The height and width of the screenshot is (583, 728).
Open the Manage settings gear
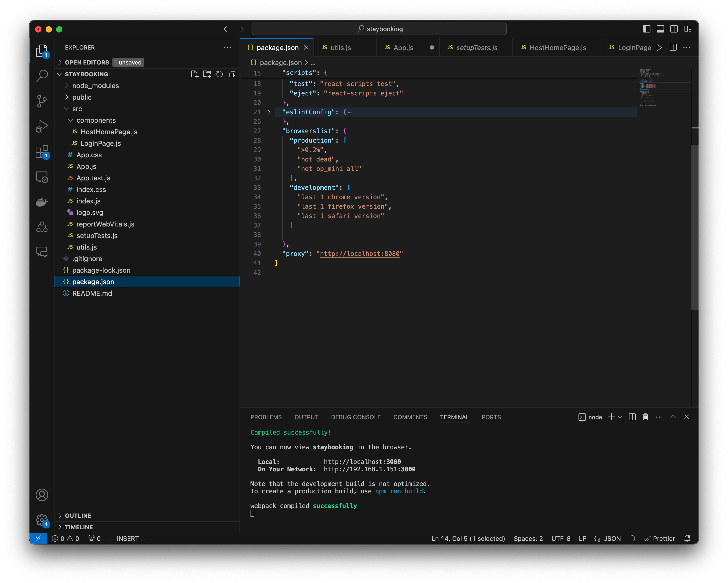(42, 520)
